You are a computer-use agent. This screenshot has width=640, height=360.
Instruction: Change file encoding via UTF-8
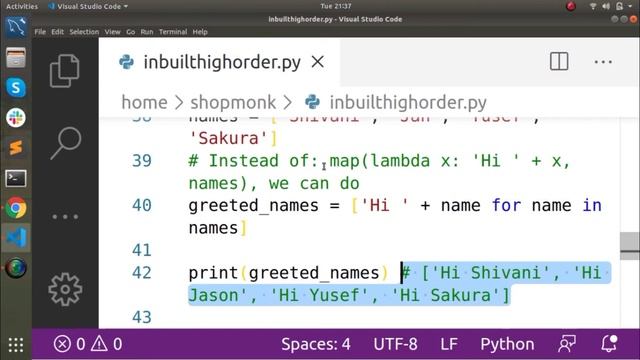point(395,344)
